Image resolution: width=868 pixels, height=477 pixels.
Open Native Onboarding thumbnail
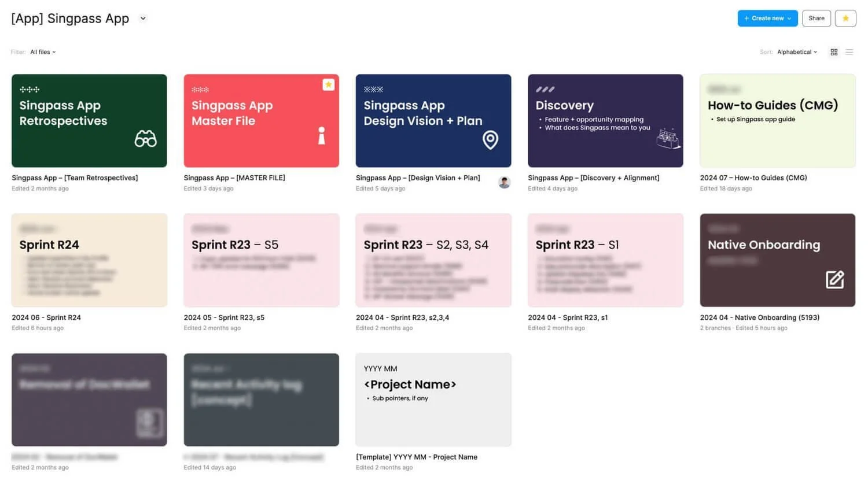(x=778, y=260)
